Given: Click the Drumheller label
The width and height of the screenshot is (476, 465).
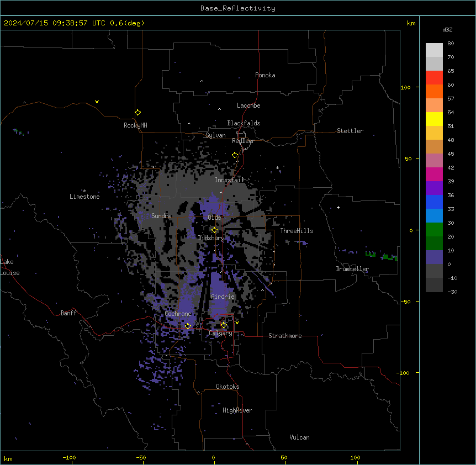Looking at the screenshot, I should tap(352, 269).
